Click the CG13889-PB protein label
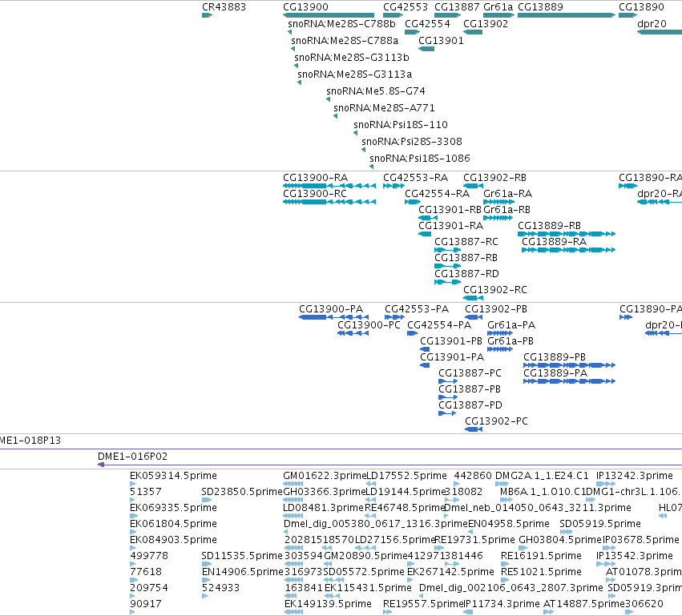This screenshot has width=682, height=616. [x=554, y=357]
